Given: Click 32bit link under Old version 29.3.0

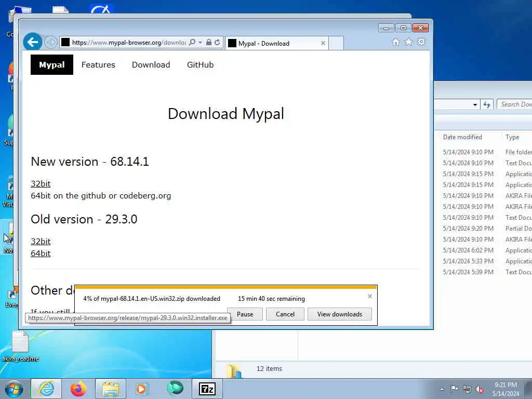Looking at the screenshot, I should click(x=41, y=241).
